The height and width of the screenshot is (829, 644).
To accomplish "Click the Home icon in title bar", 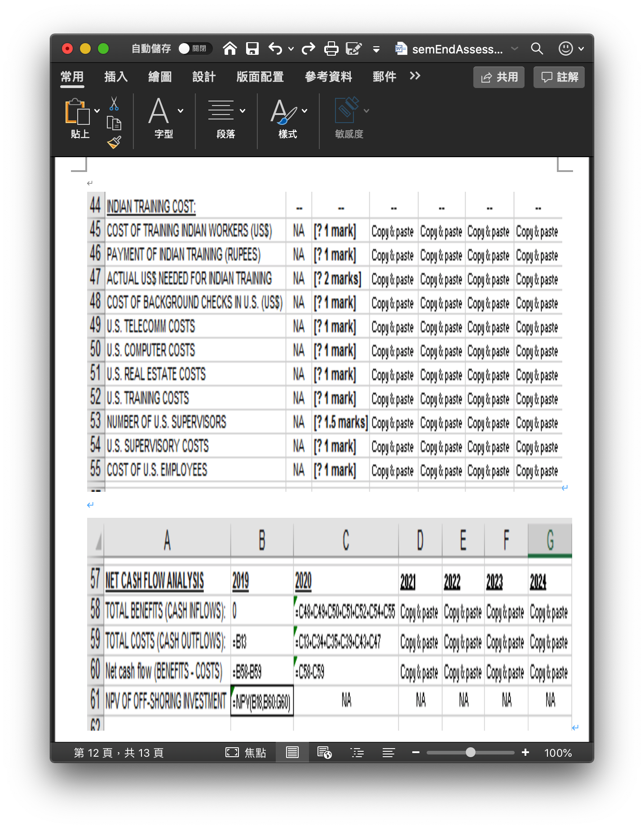I will tap(230, 49).
